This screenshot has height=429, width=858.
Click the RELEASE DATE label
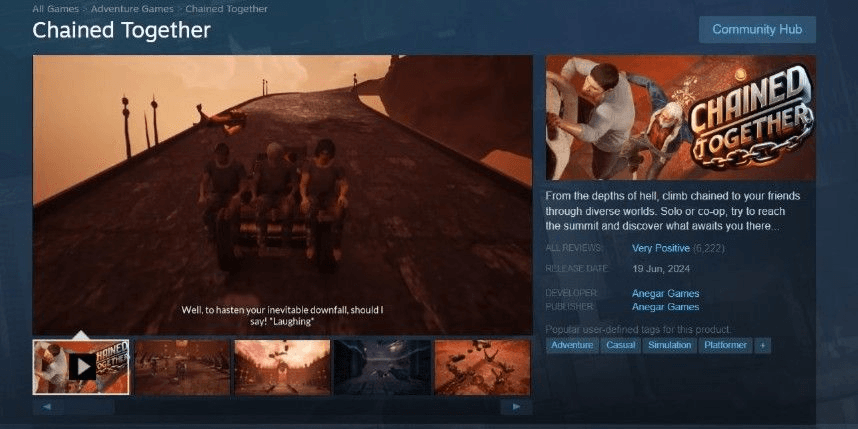(x=575, y=269)
